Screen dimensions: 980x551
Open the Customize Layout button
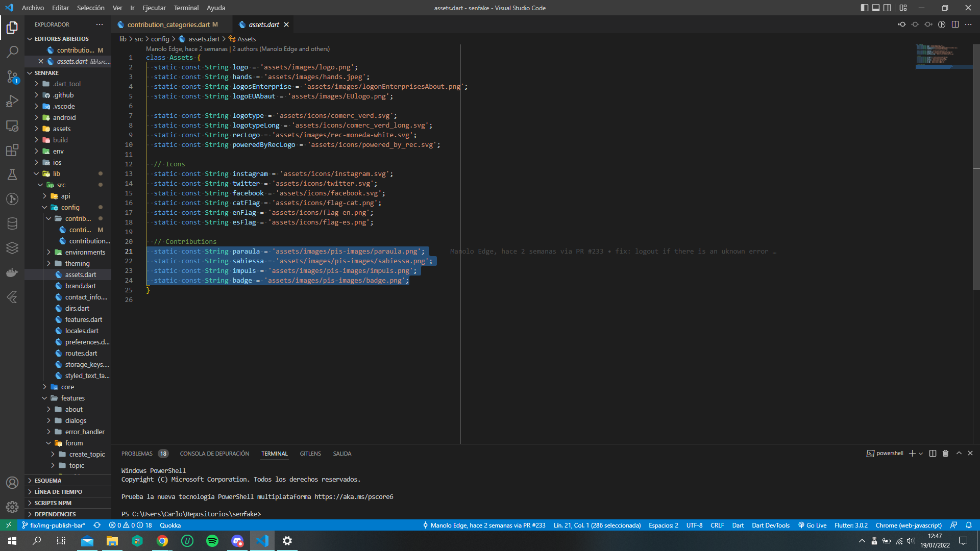[903, 8]
